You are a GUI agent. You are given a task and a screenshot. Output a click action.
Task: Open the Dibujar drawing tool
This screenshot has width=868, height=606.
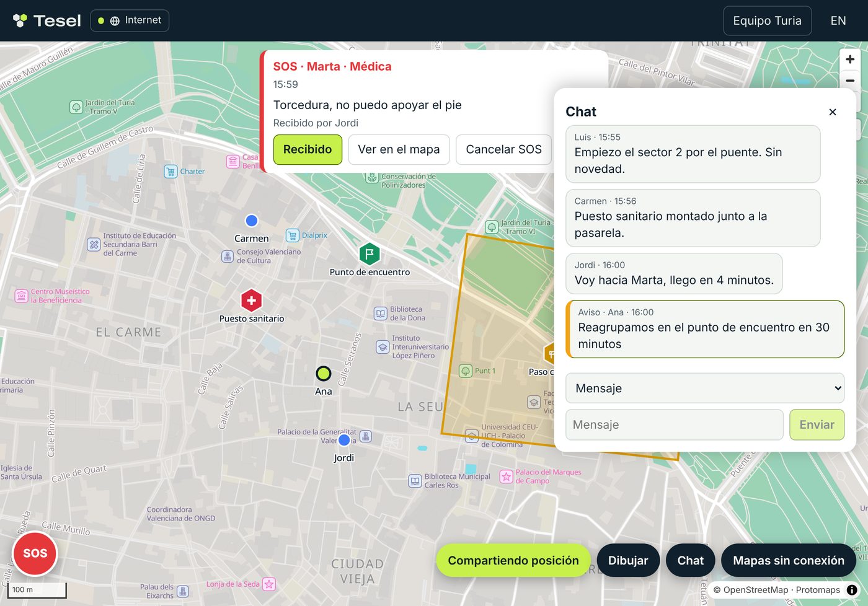[x=628, y=560]
